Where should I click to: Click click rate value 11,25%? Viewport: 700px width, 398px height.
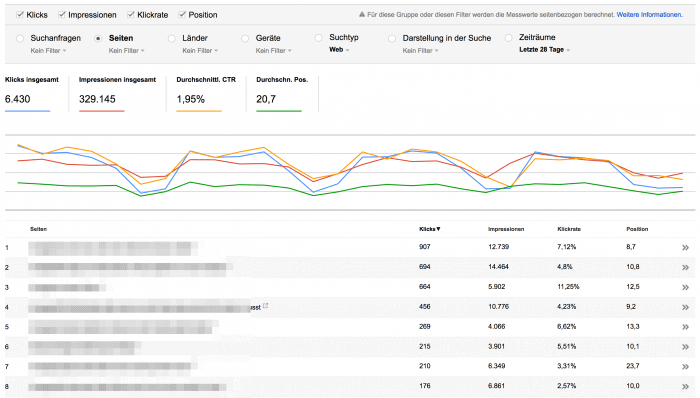click(x=568, y=286)
